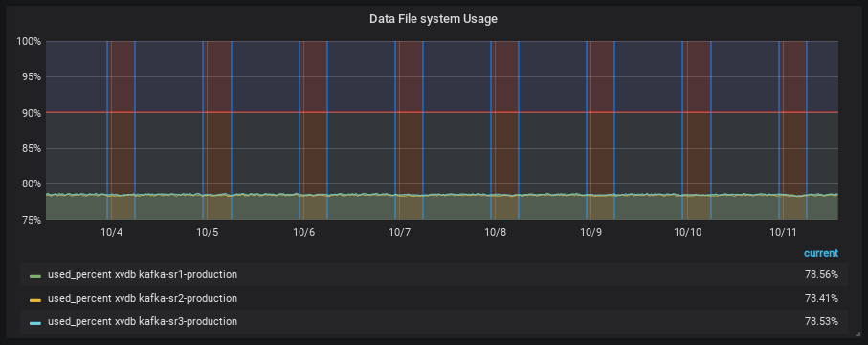The height and width of the screenshot is (345, 868).
Task: Click the 10/9 x-axis date label
Action: 590,233
